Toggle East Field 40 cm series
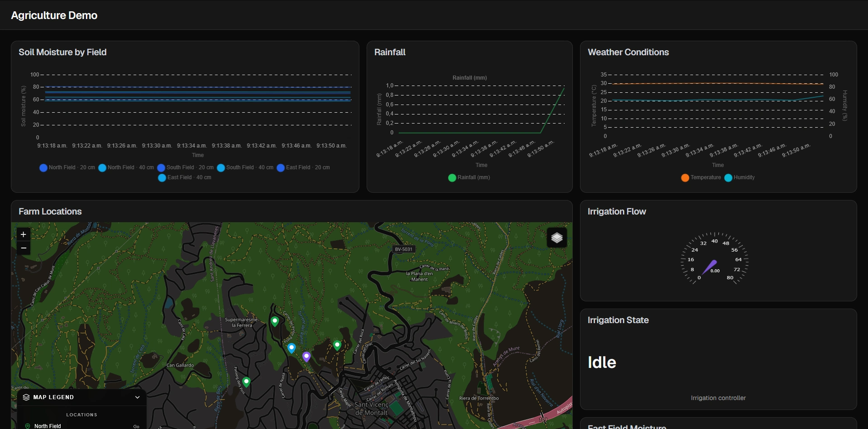The width and height of the screenshot is (868, 429). tap(184, 177)
